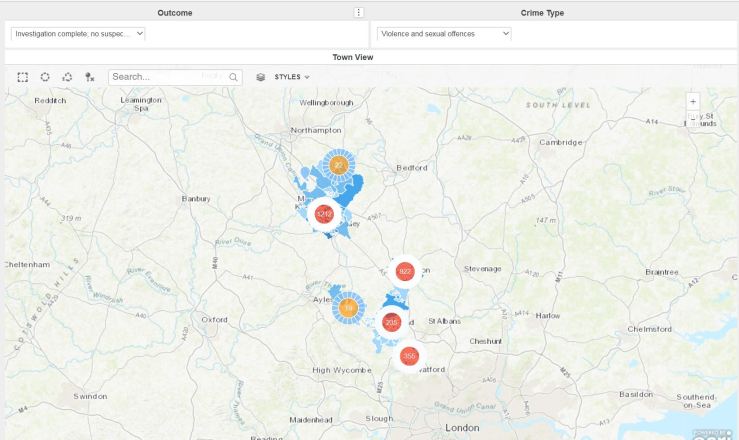739x440 pixels.
Task: Open the Outcome panel options menu
Action: [x=359, y=12]
